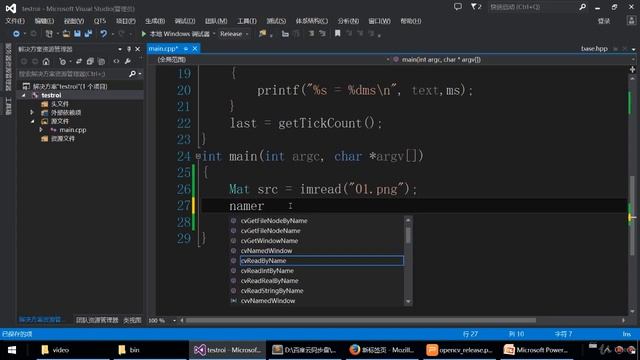Click the autocomplete list scroll-down arrow
The height and width of the screenshot is (360, 640).
pos(408,302)
